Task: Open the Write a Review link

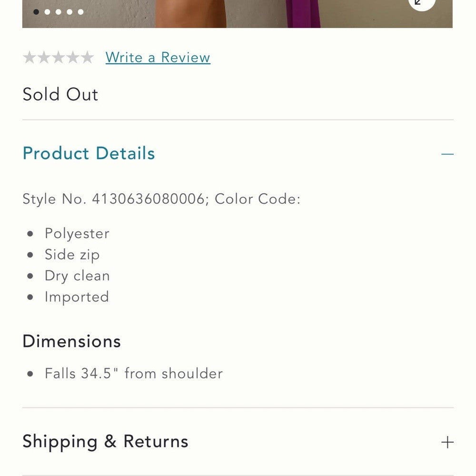Action: tap(158, 58)
